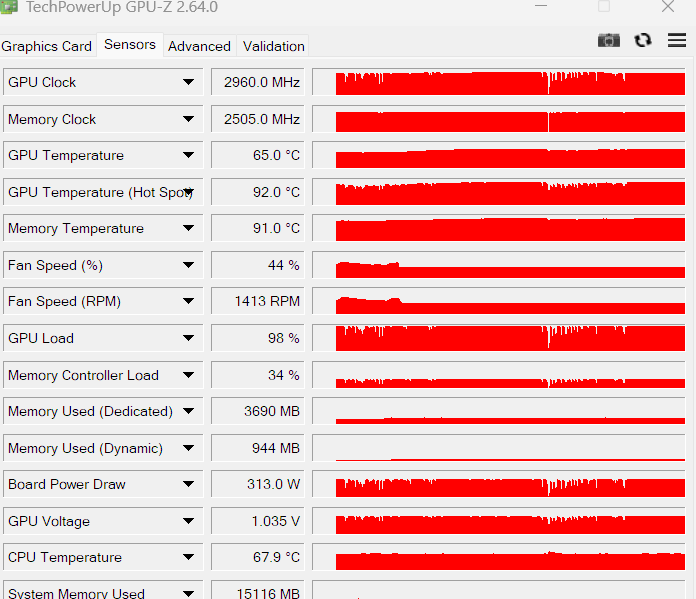Click the 15116 MB system memory value
This screenshot has height=599, width=696.
tap(258, 590)
